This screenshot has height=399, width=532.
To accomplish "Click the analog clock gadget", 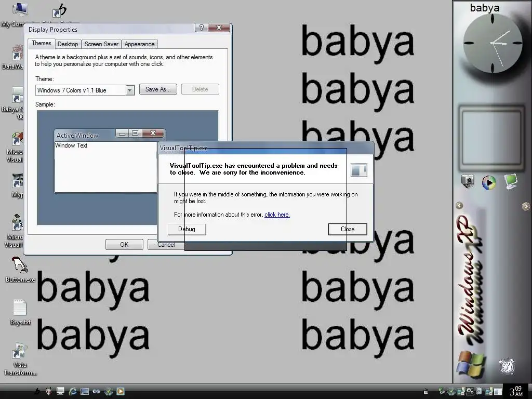I will coord(493,43).
